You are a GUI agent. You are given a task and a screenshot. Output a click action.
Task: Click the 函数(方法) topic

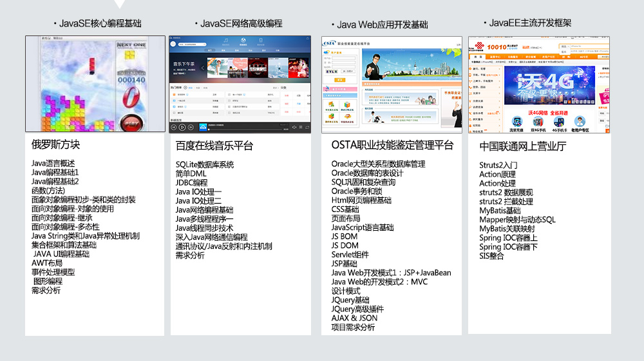(x=48, y=190)
